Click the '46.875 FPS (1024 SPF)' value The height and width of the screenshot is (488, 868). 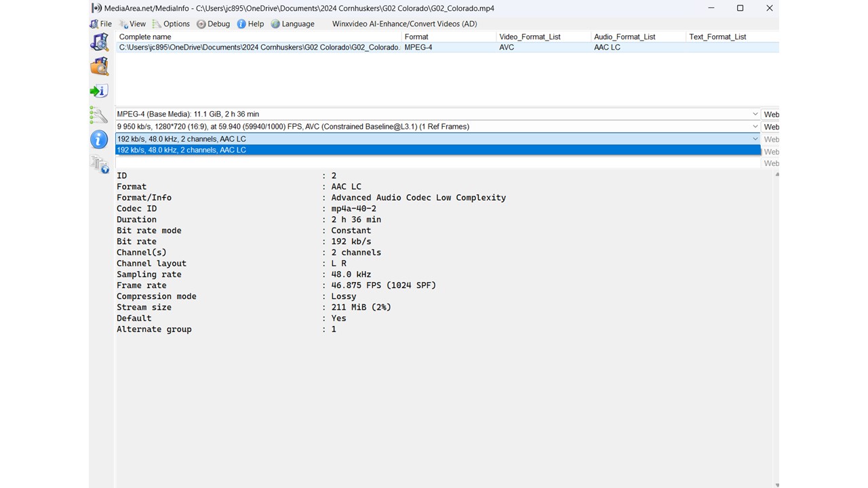click(x=384, y=285)
